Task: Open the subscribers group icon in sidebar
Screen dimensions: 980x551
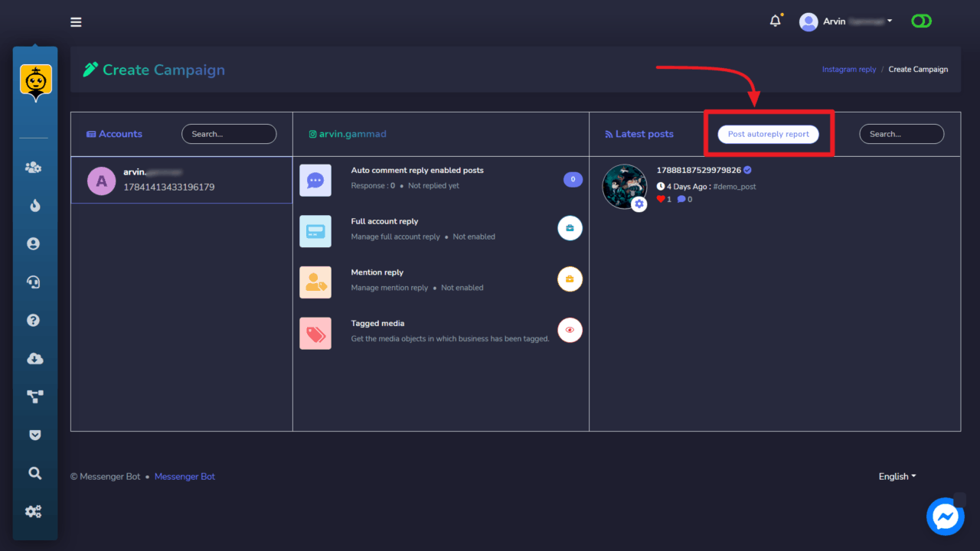Action: (34, 168)
